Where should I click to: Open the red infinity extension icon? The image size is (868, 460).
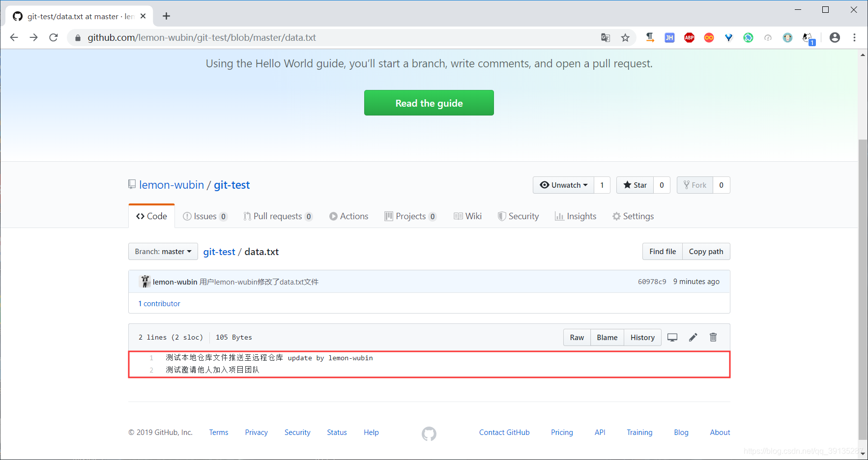709,38
